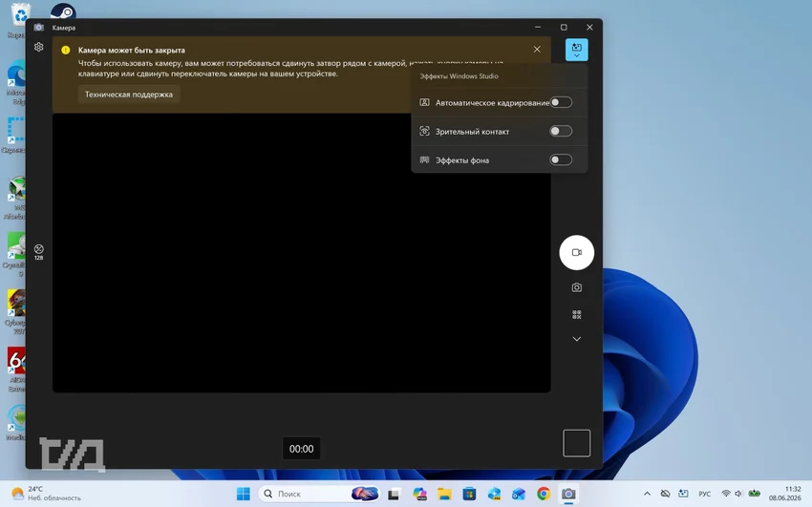Image resolution: width=812 pixels, height=507 pixels.
Task: Open clock and date 11:32
Action: (784, 494)
